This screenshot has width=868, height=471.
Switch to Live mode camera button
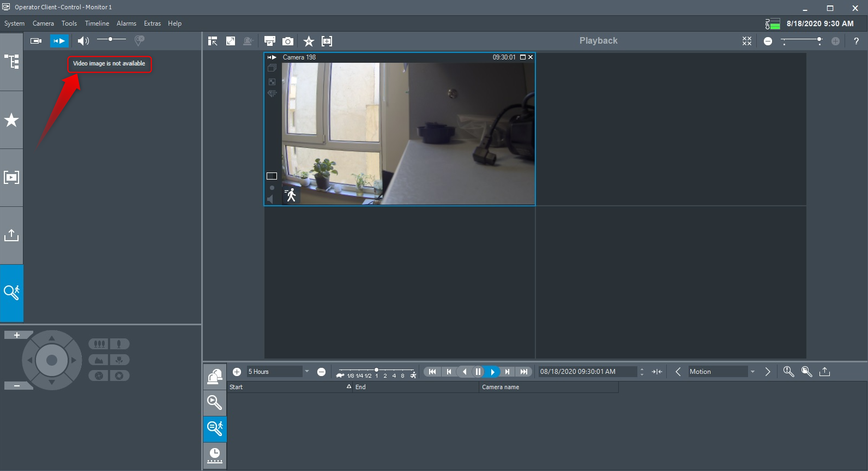tap(36, 41)
